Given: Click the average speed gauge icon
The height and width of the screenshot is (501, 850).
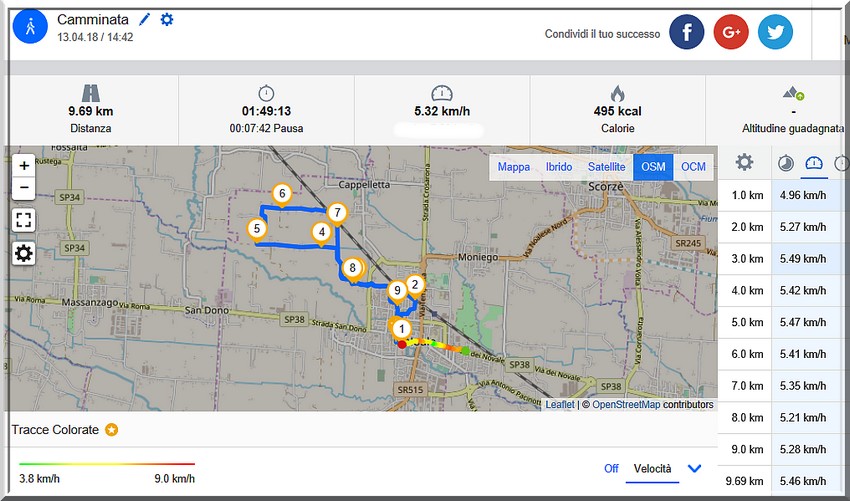Looking at the screenshot, I should click(x=442, y=93).
